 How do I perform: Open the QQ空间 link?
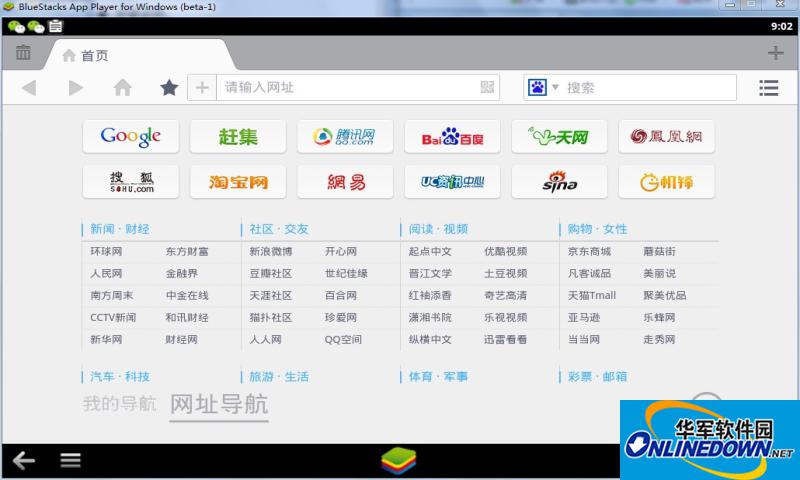click(x=343, y=339)
